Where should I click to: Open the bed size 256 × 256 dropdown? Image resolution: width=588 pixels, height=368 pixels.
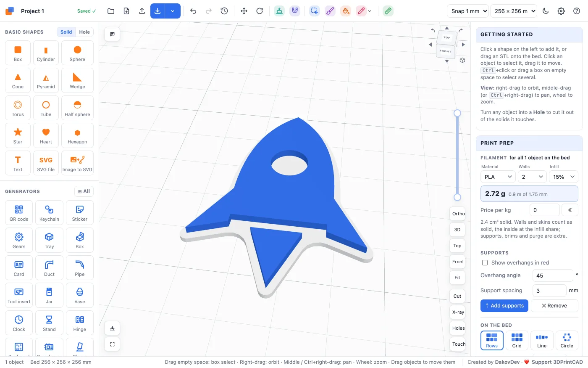click(514, 11)
